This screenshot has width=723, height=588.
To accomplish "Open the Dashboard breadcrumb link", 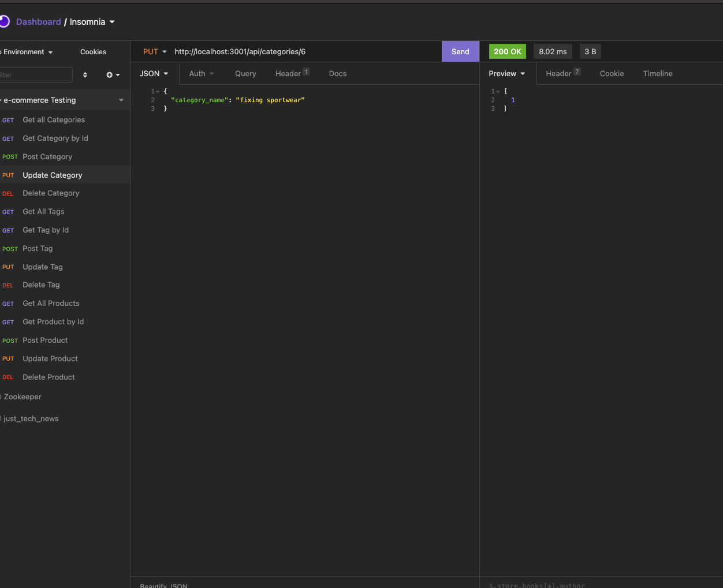I will (x=38, y=22).
